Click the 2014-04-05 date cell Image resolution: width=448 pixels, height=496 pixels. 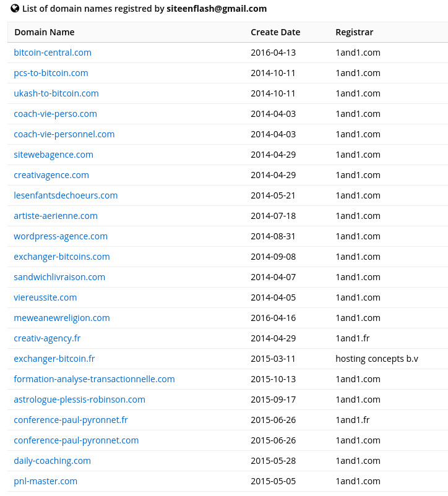[x=274, y=297]
